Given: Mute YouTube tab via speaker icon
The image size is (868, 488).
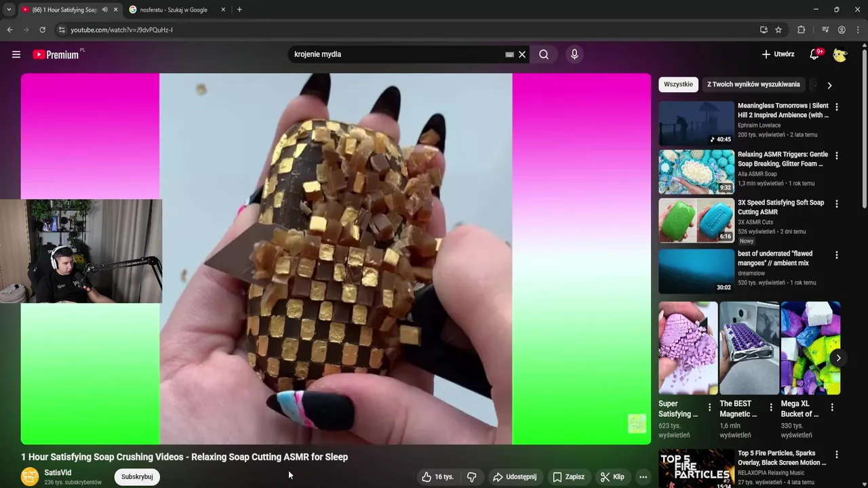Looking at the screenshot, I should 104,9.
